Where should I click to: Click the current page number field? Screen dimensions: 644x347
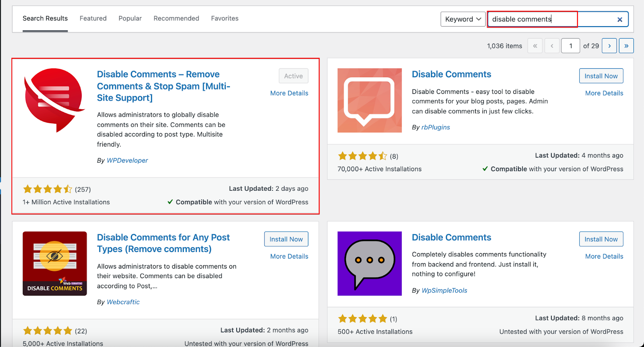[570, 46]
